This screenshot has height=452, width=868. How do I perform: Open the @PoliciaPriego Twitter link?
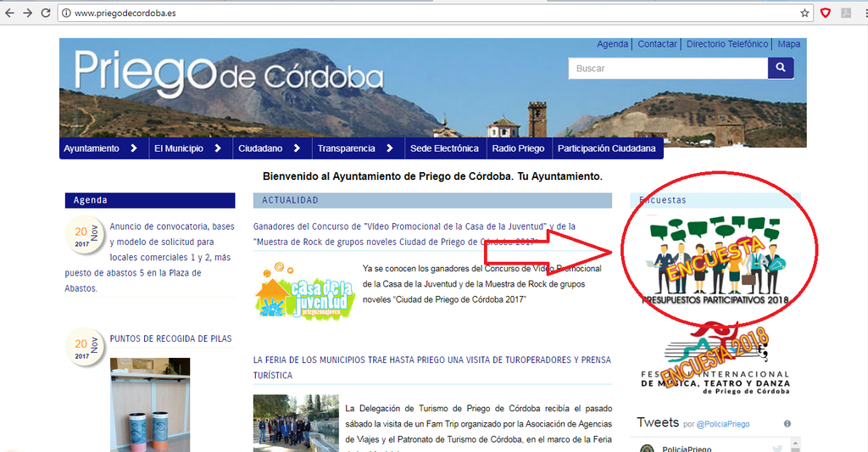pyautogui.click(x=722, y=424)
